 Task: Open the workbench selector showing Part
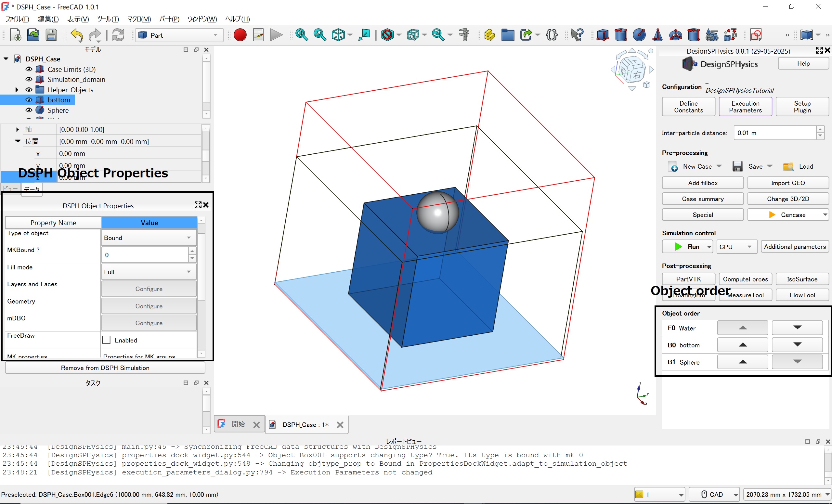179,35
